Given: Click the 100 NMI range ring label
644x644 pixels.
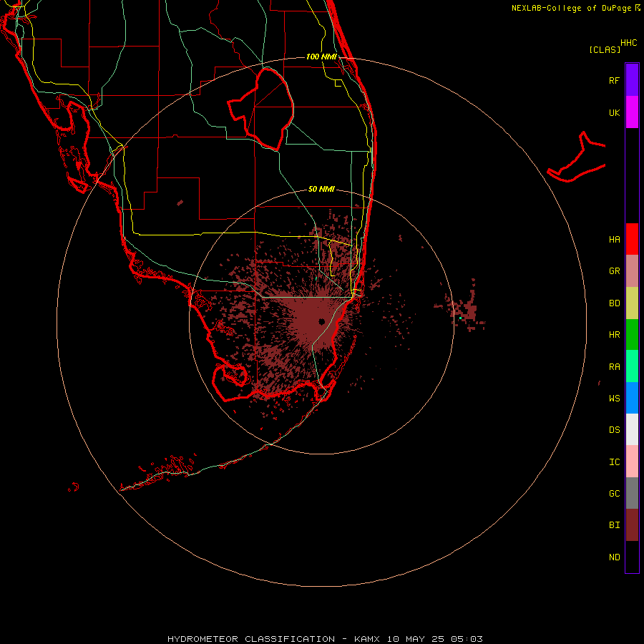Looking at the screenshot, I should (x=321, y=57).
